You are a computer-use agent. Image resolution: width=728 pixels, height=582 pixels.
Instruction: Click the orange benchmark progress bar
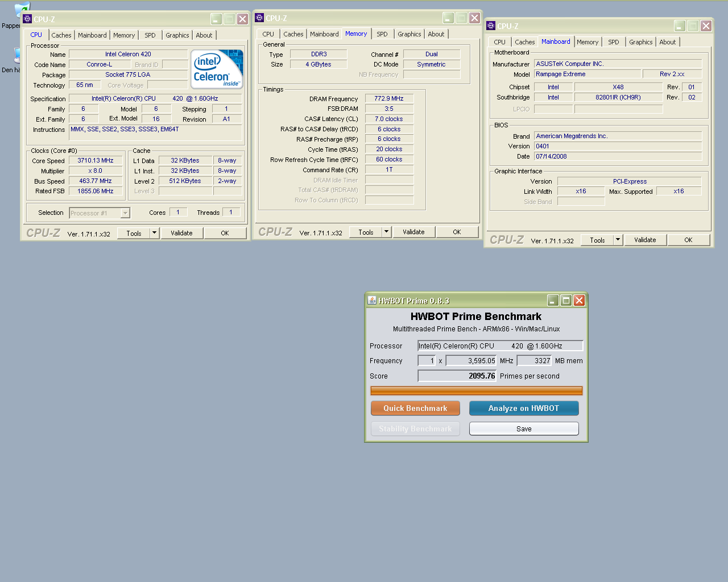click(477, 390)
